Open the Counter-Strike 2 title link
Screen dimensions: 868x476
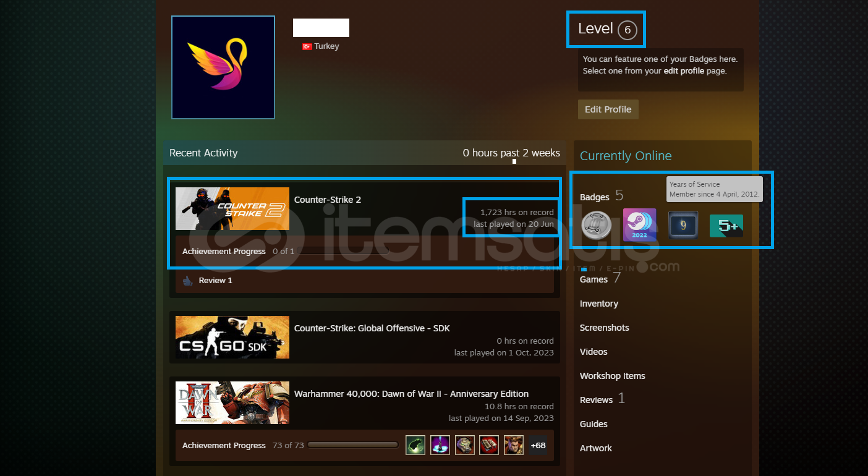328,200
